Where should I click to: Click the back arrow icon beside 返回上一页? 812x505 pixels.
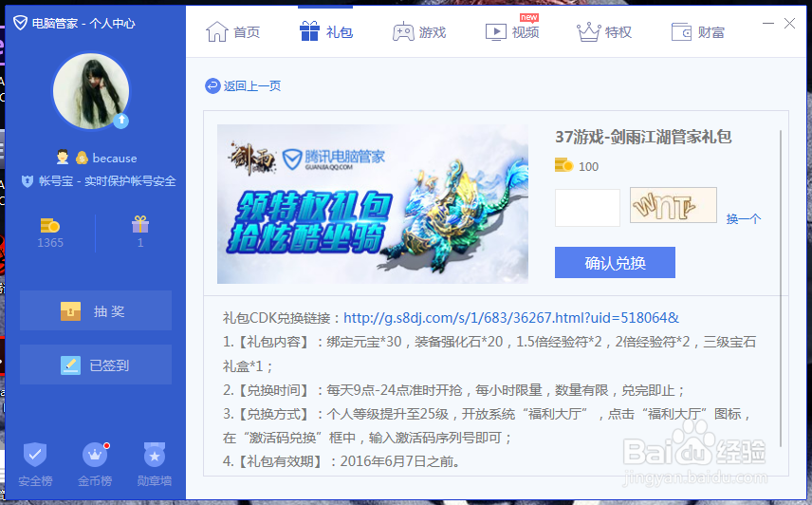(x=212, y=85)
